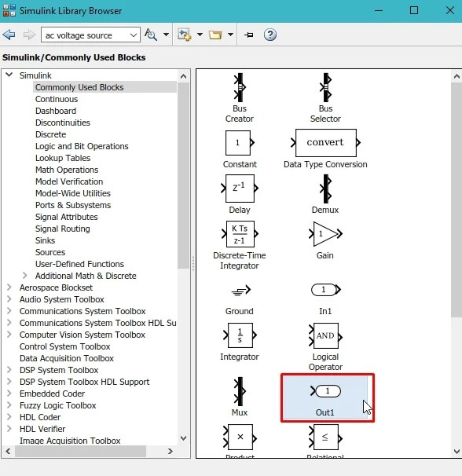Pin the library browser window
The height and width of the screenshot is (476, 462).
(249, 35)
